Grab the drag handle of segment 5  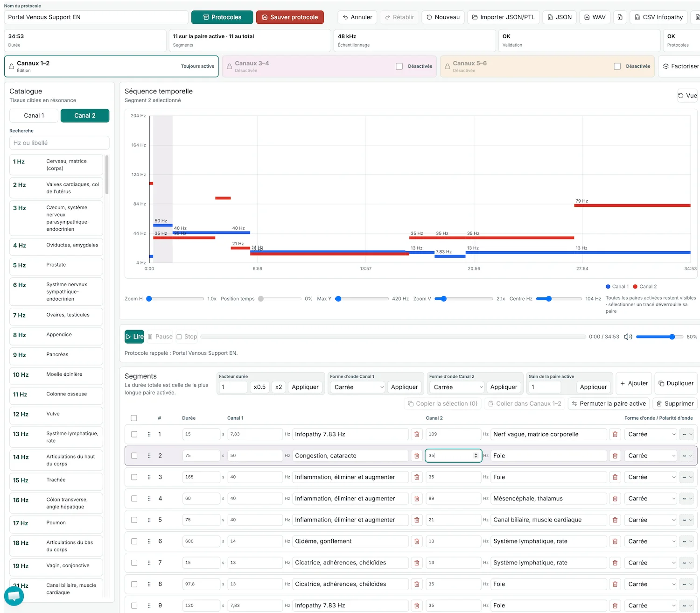(x=149, y=520)
